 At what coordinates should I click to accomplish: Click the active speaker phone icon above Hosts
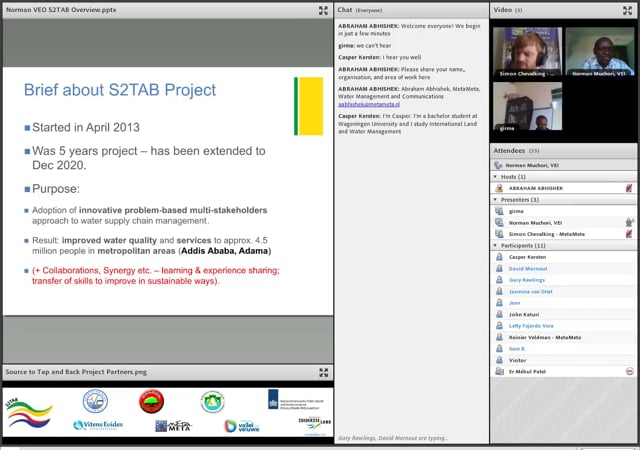point(498,165)
